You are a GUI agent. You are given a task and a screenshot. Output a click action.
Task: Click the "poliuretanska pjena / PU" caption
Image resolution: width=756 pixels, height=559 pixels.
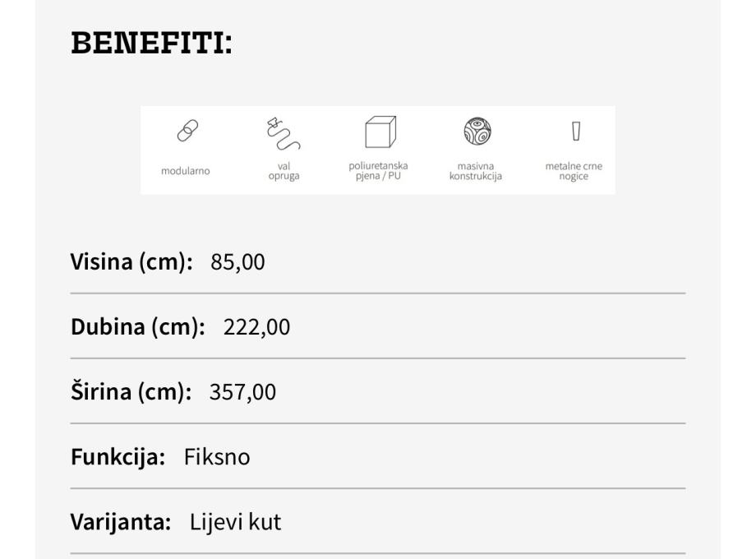(379, 171)
